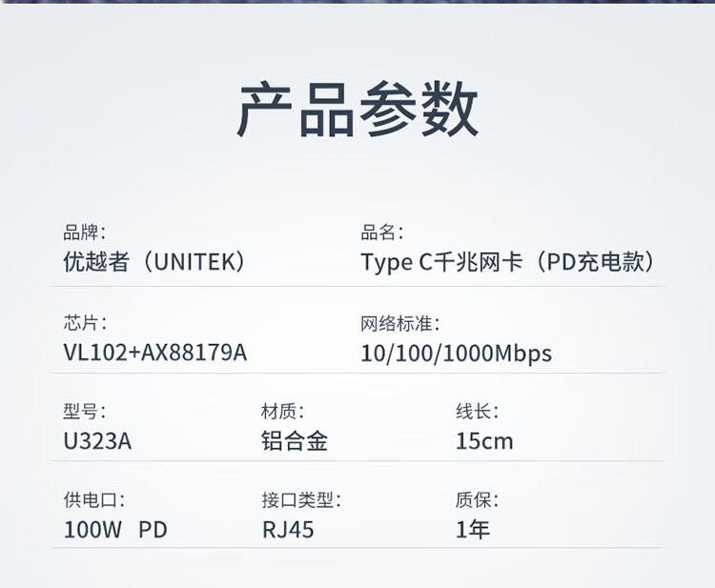Click the cable length 15cm
Screen dimensions: 715x588
coord(484,442)
